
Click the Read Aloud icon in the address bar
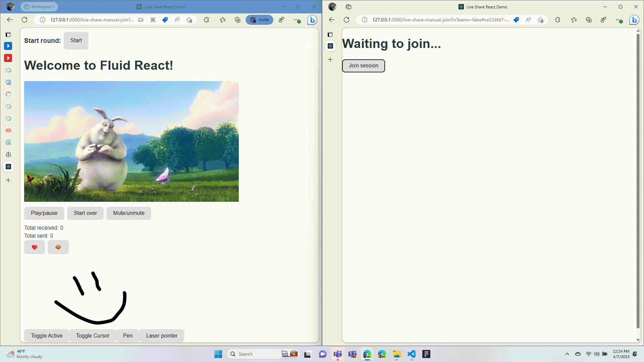tap(177, 20)
